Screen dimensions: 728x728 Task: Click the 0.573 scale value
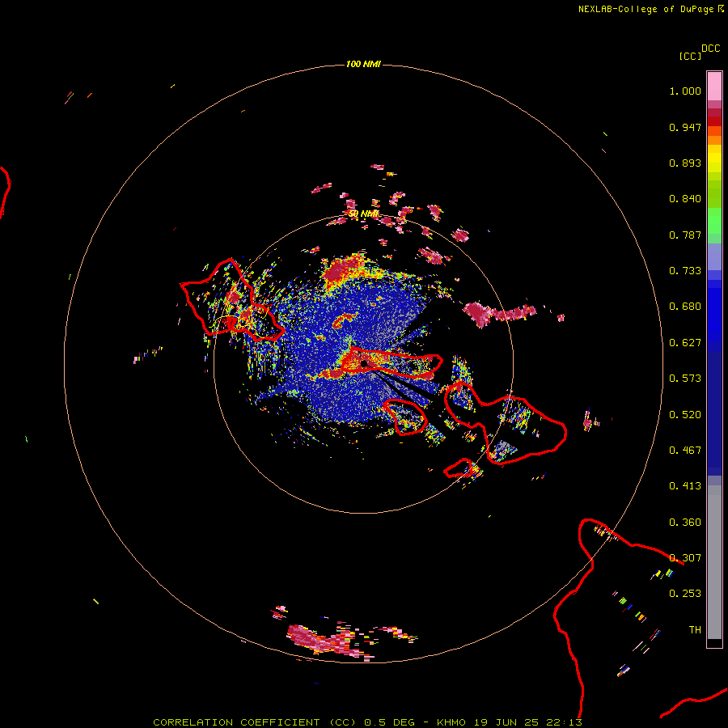[x=685, y=379]
